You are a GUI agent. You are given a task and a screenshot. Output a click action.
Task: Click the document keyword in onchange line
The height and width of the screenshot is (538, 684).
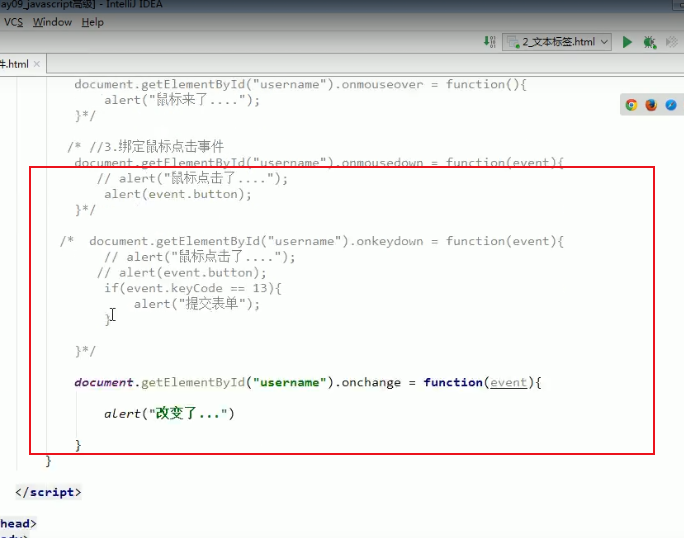(104, 382)
